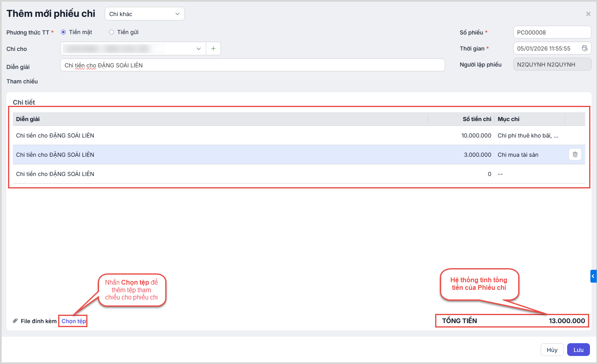The width and height of the screenshot is (598, 364).
Task: Click the 0 amount cell in last row
Action: pyautogui.click(x=489, y=174)
